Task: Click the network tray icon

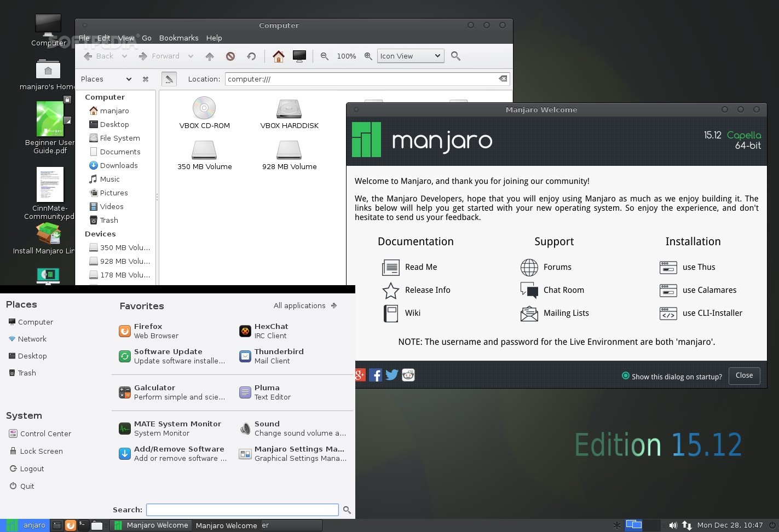Action: pyautogui.click(x=686, y=525)
